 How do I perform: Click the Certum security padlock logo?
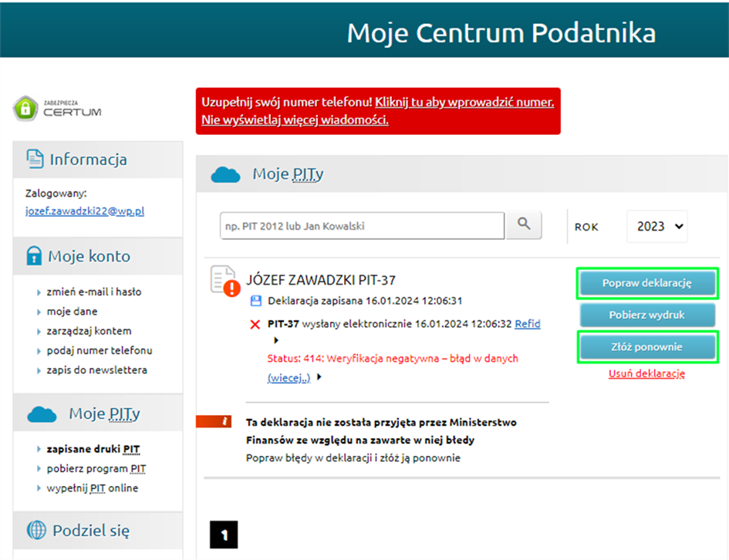[25, 109]
